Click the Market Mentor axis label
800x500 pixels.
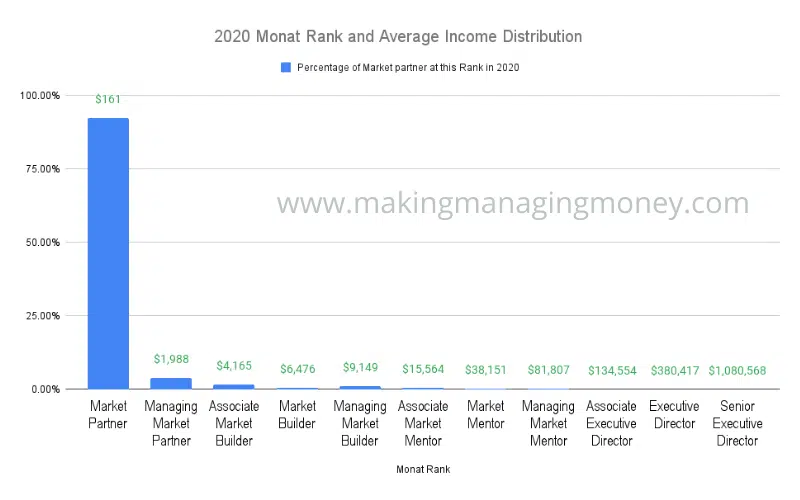[486, 415]
